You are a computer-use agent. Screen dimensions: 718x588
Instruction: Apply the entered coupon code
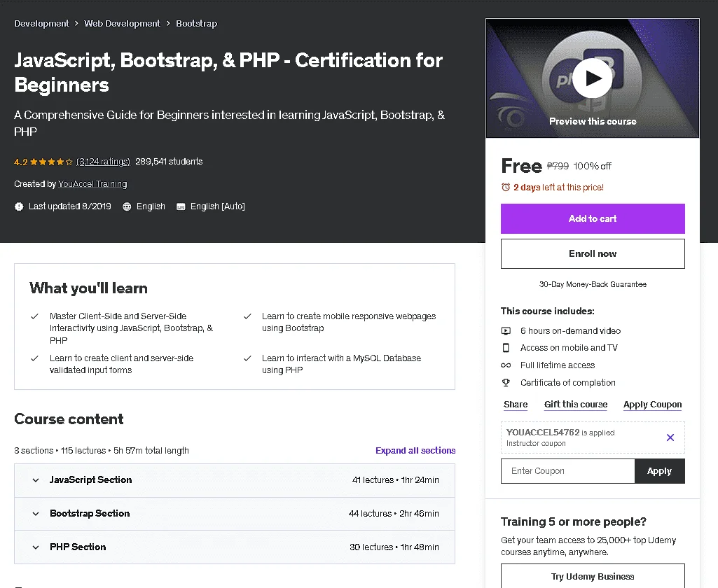click(x=659, y=471)
